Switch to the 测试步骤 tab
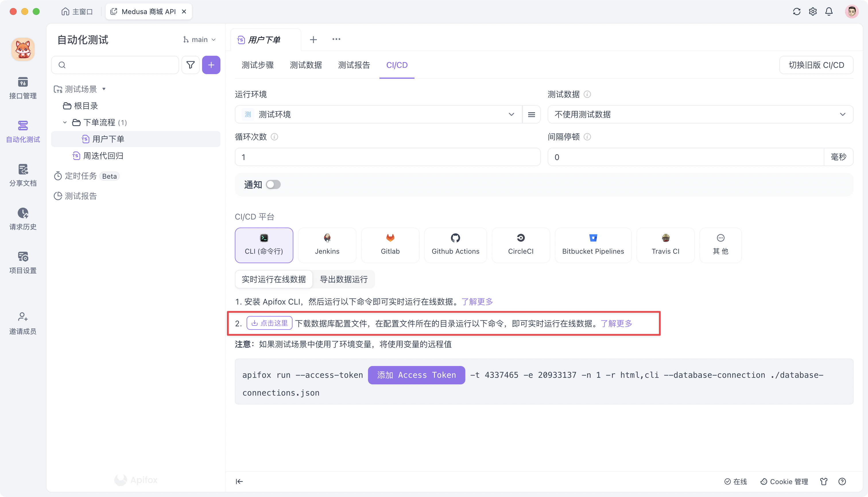 [x=258, y=65]
